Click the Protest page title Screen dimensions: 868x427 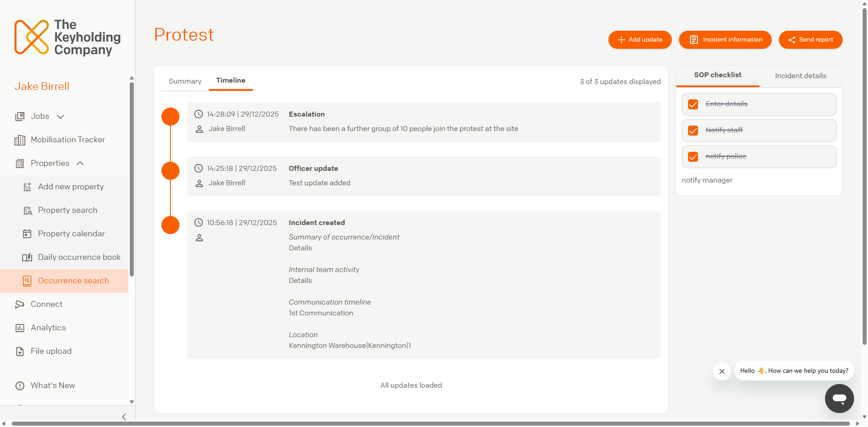click(x=184, y=35)
